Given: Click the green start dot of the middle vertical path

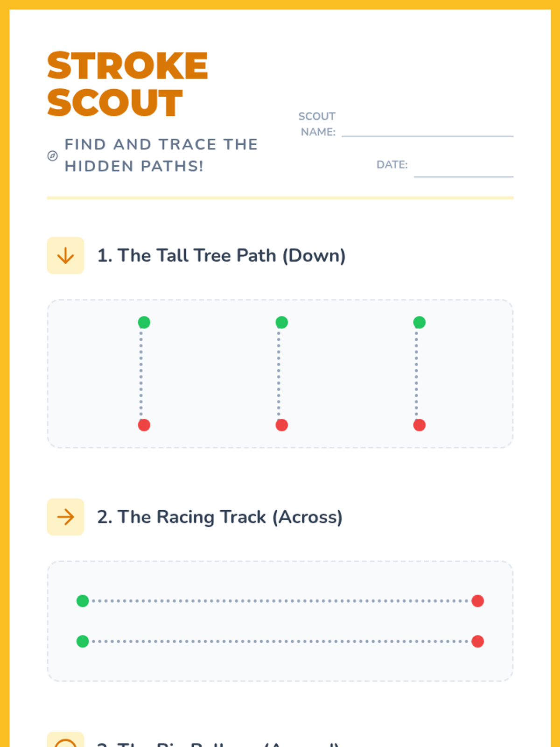Looking at the screenshot, I should (x=282, y=322).
